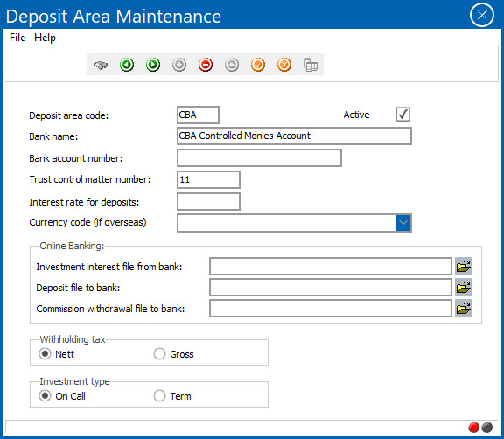Viewport: 504px width, 439px height.
Task: Close the Deposit Area Maintenance window
Action: [482, 15]
